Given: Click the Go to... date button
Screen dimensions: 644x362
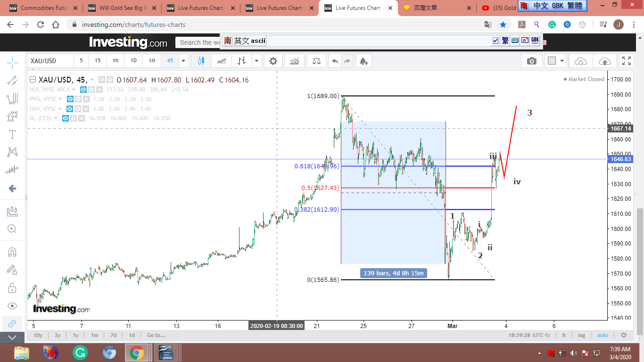Looking at the screenshot, I should (x=156, y=335).
